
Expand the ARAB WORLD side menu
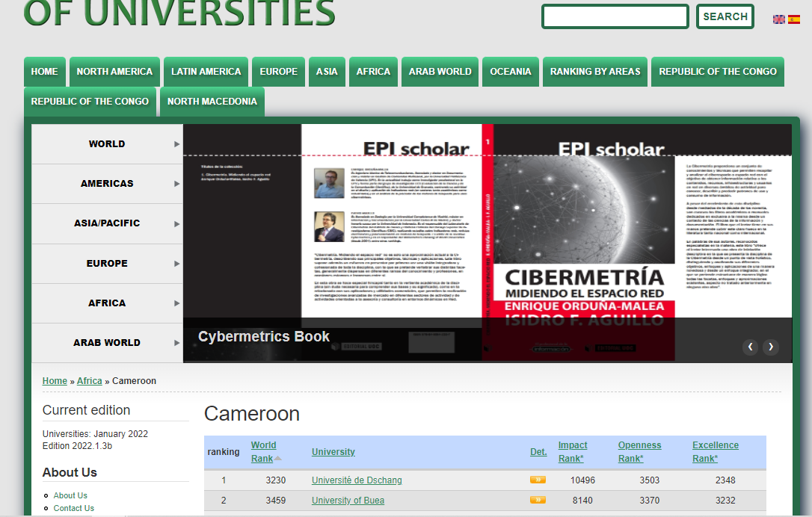(x=107, y=343)
